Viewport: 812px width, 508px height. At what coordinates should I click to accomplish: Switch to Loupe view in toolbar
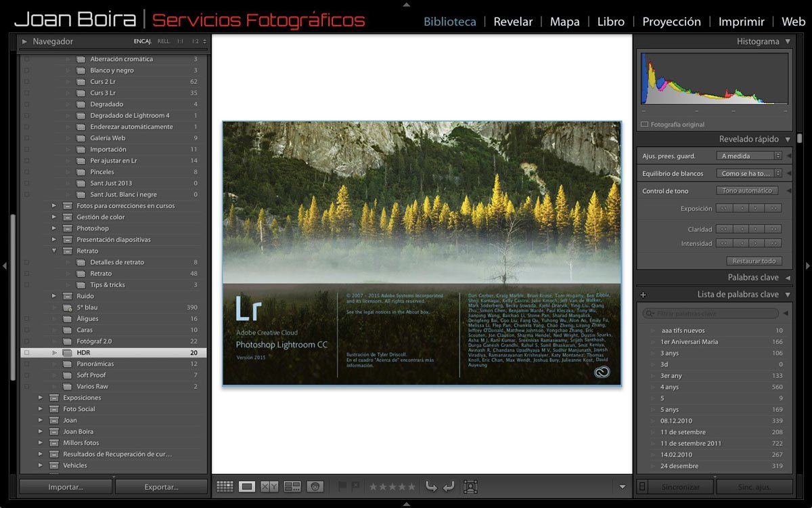(x=247, y=486)
